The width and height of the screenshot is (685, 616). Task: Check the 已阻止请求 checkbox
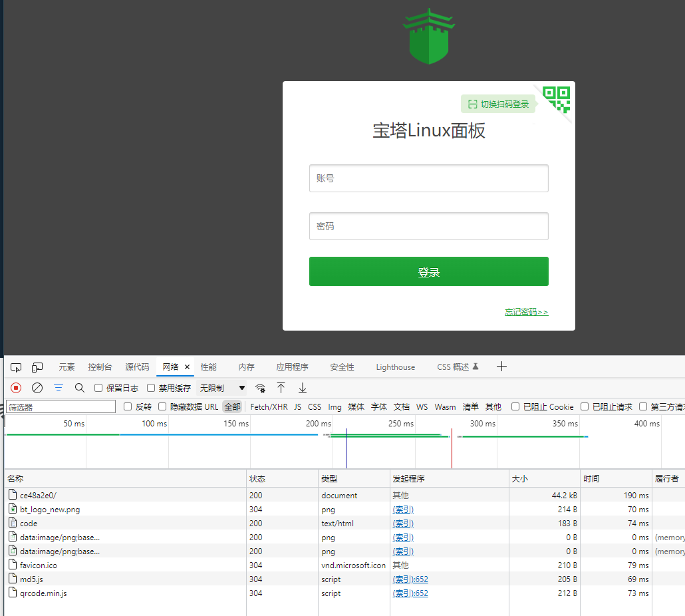(x=585, y=406)
